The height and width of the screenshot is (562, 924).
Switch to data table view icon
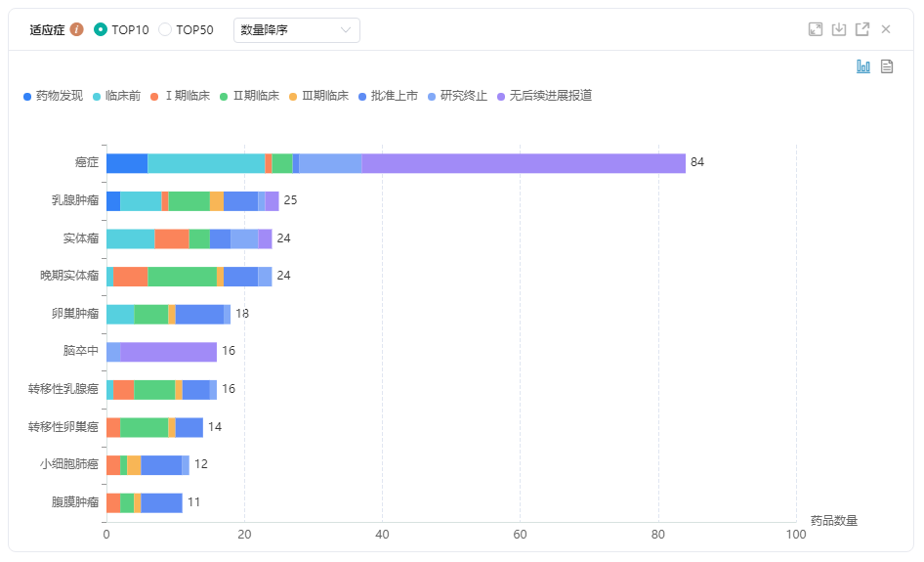click(x=887, y=66)
